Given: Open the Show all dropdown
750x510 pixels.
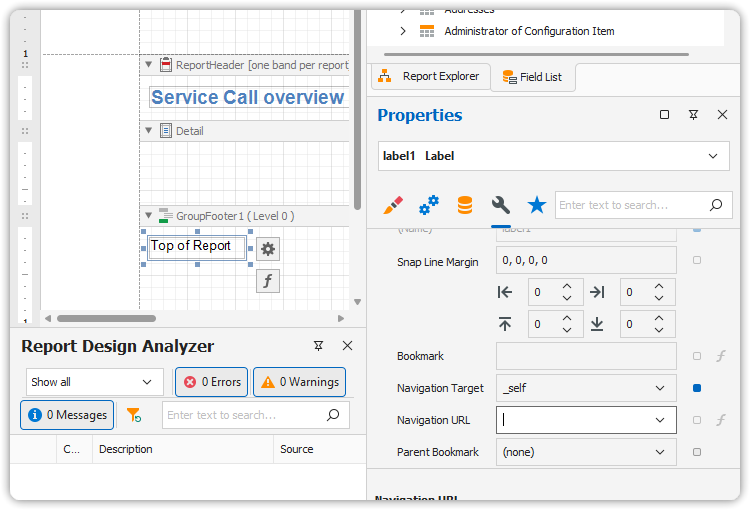Looking at the screenshot, I should (x=94, y=382).
